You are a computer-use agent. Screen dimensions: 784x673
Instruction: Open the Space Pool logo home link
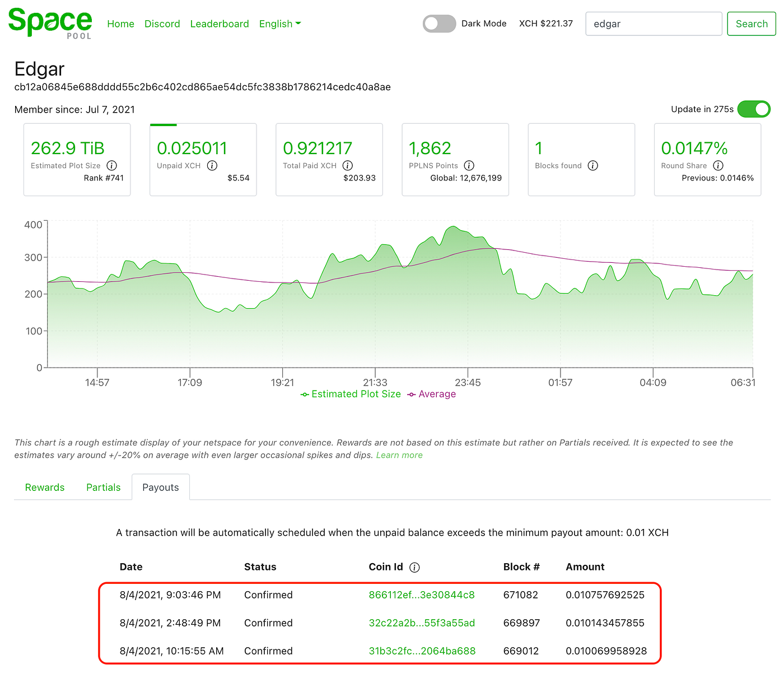[50, 24]
